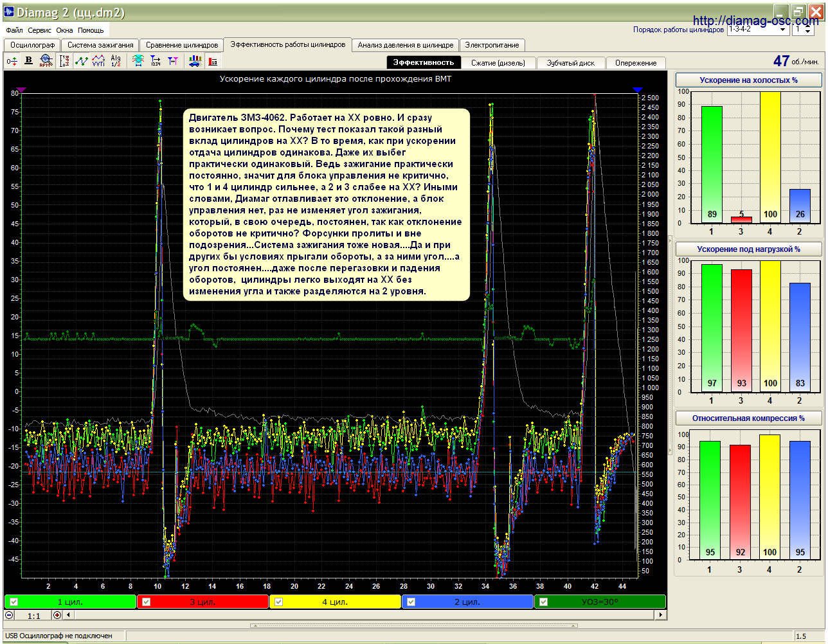Click the 47 об./мин. RPM readout

coord(796,61)
